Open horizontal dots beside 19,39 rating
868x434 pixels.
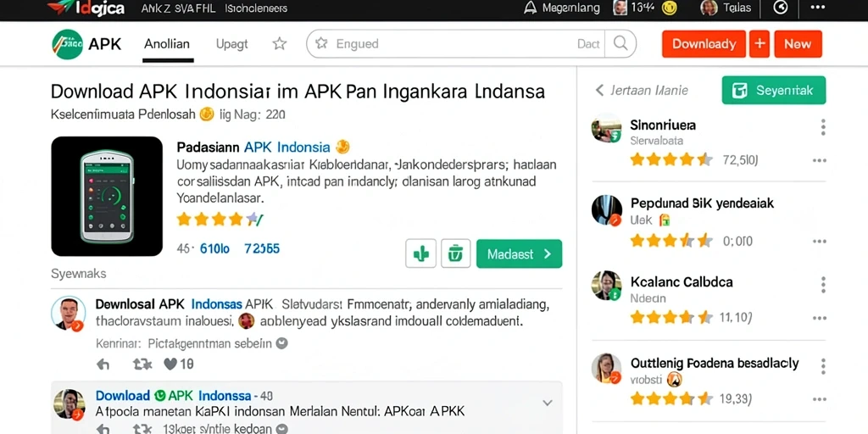(820, 399)
